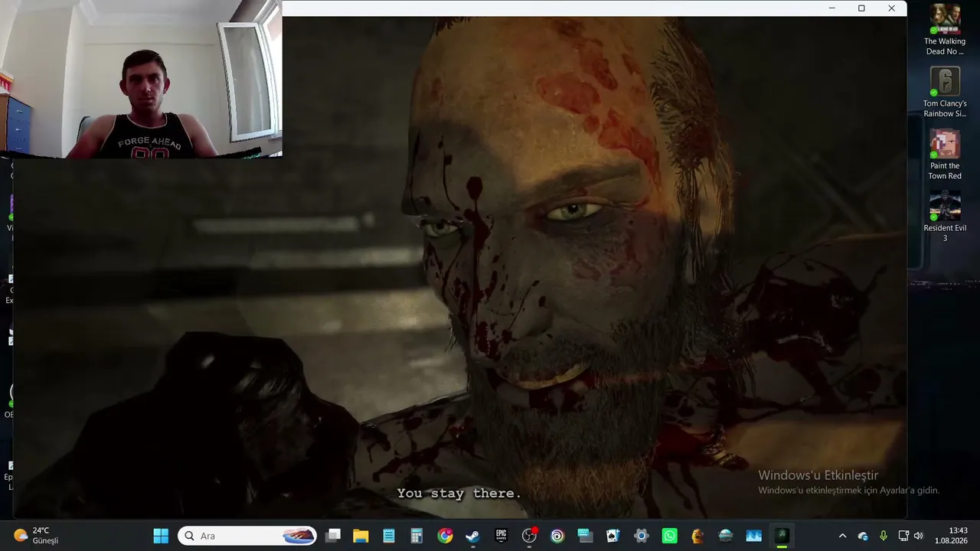Open network settings from the tray
Image resolution: width=980 pixels, height=551 pixels.
coord(903,536)
